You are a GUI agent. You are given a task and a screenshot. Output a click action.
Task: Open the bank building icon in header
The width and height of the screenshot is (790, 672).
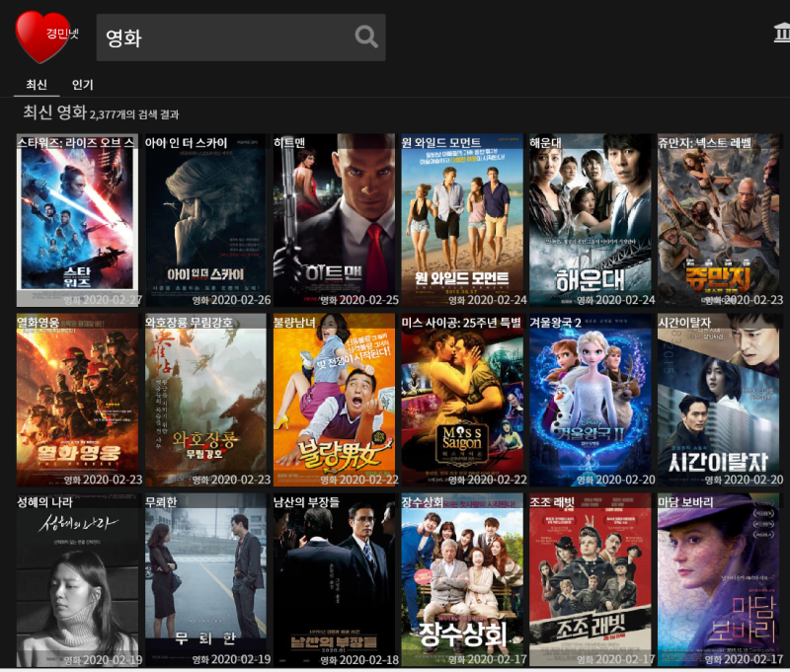pyautogui.click(x=781, y=34)
